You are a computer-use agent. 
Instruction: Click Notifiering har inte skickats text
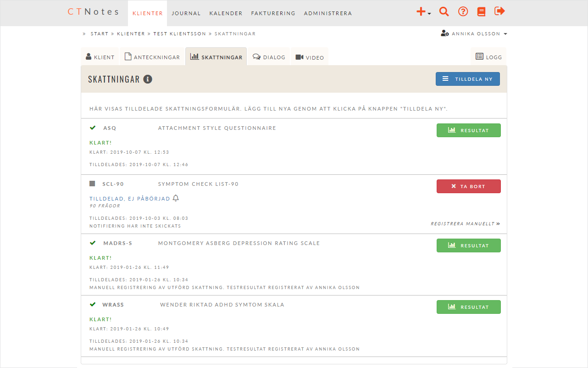tap(135, 226)
